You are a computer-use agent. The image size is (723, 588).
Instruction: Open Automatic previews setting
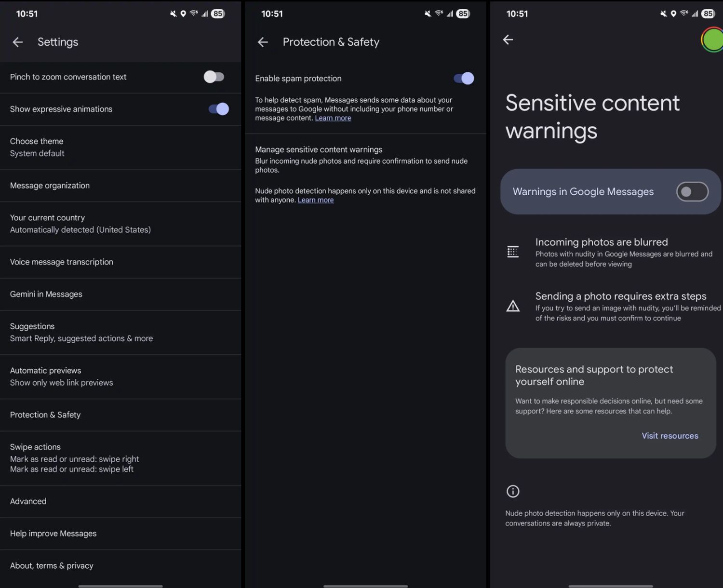pyautogui.click(x=120, y=377)
